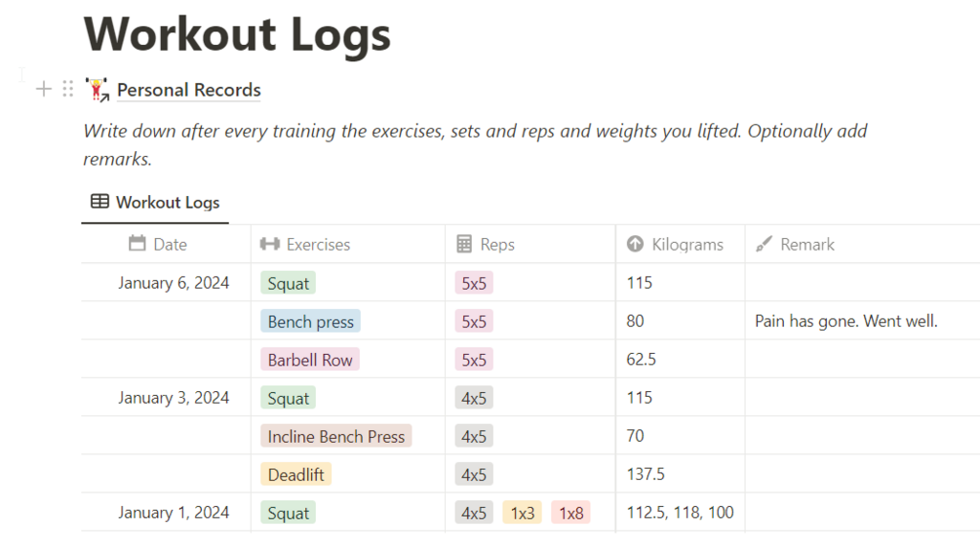Click the blue Bench press tag
This screenshot has height=548, width=980.
(310, 321)
